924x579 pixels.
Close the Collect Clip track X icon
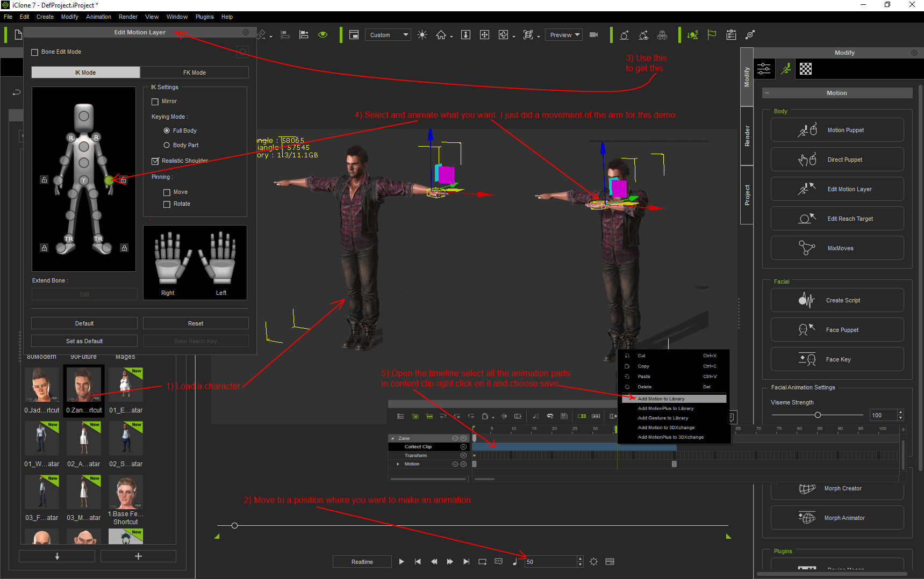pos(463,447)
